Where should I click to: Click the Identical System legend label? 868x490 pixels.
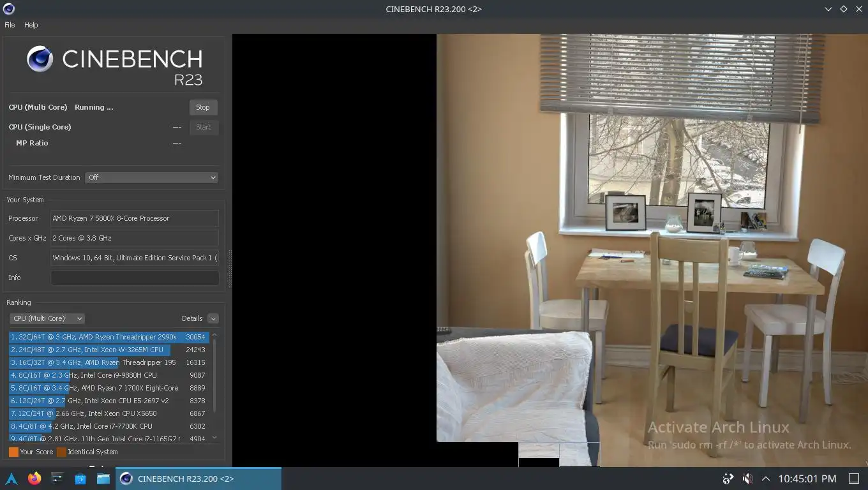pyautogui.click(x=93, y=452)
